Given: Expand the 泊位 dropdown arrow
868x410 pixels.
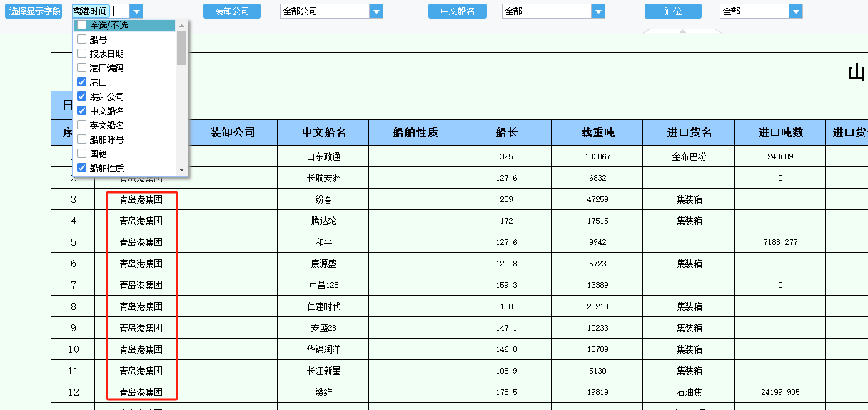Looking at the screenshot, I should [796, 11].
